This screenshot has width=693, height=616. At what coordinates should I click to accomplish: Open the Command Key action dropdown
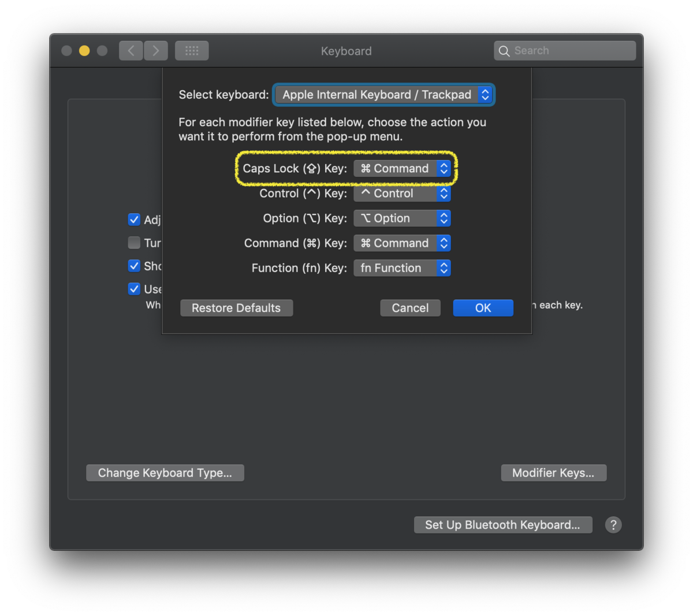[402, 243]
